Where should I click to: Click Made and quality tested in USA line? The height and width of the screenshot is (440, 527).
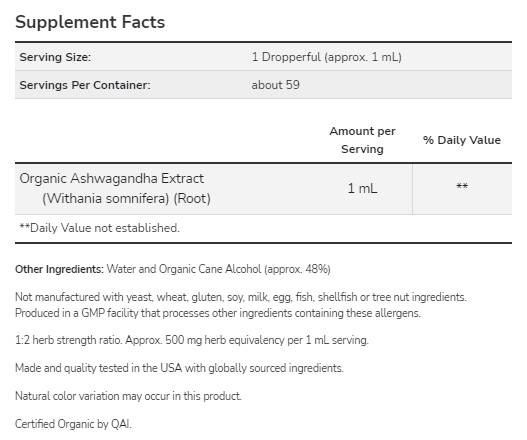coord(179,368)
